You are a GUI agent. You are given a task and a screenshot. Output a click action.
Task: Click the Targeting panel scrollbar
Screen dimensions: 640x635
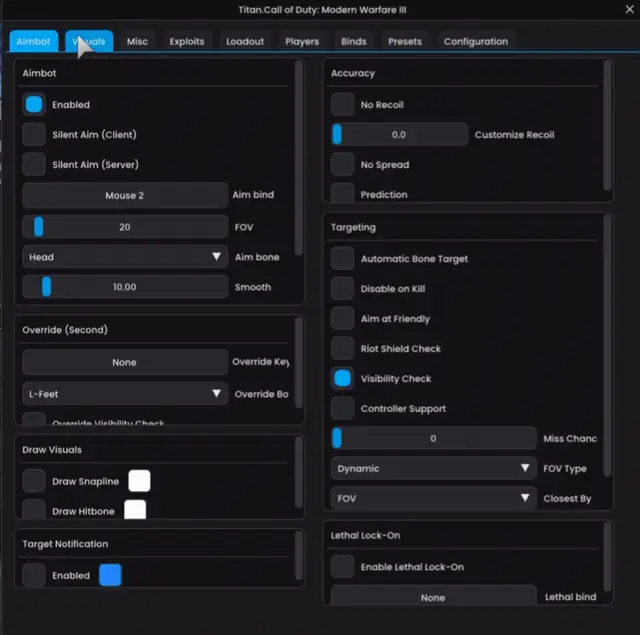click(607, 346)
